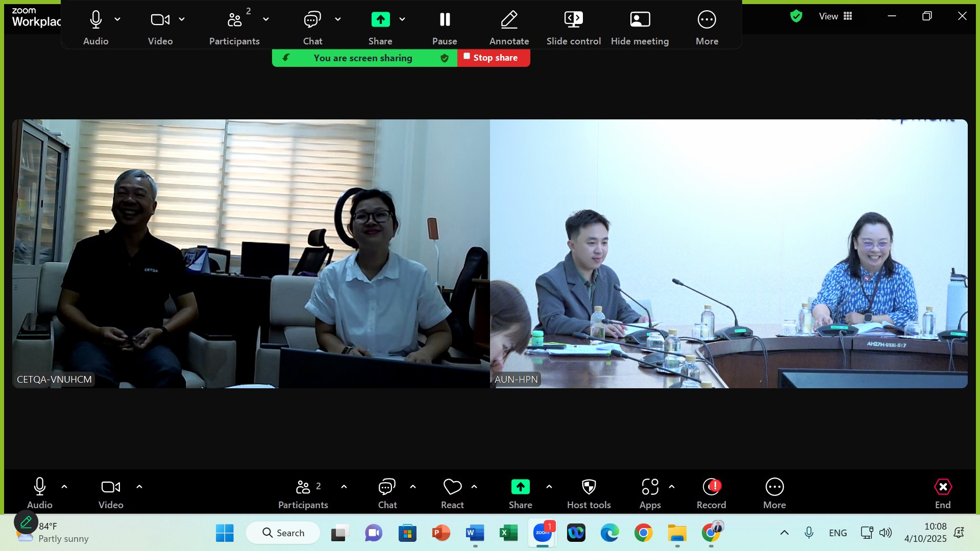Open Task View on the taskbar

tap(339, 533)
